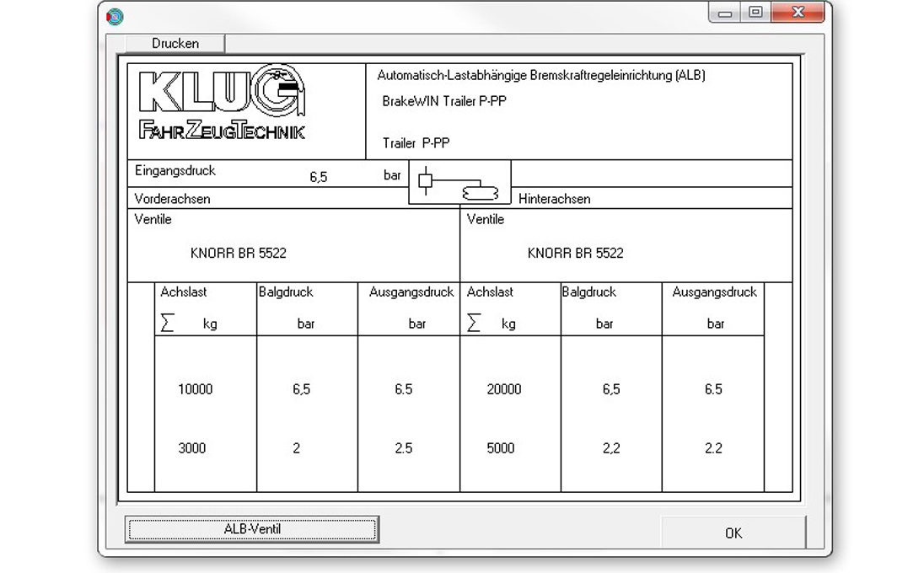Screen dimensions: 924x573
Task: Click the front axle Balgdruck column header
Action: coord(286,292)
